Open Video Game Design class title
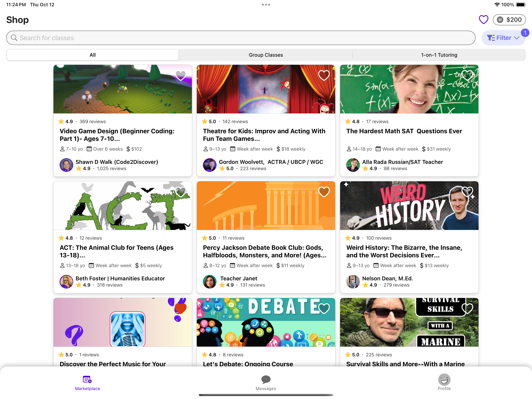This screenshot has height=399, width=532. [x=117, y=135]
